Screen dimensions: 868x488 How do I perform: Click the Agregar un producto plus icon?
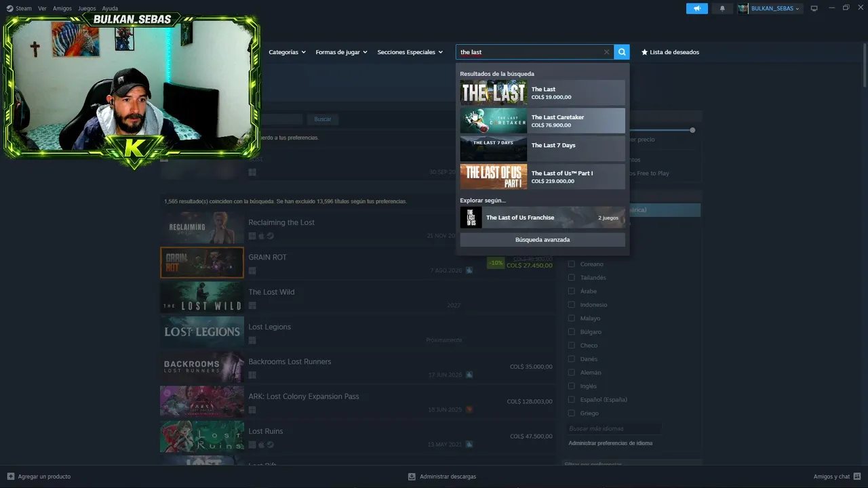pyautogui.click(x=10, y=476)
